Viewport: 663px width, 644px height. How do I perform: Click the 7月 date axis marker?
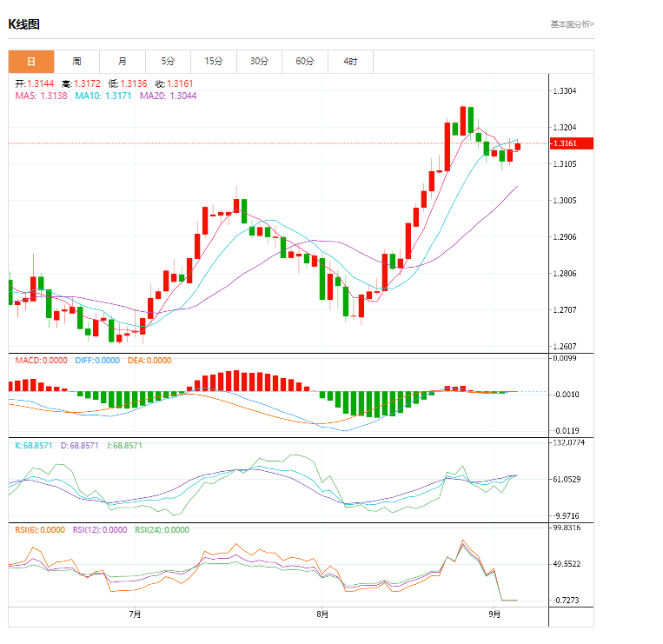[135, 614]
